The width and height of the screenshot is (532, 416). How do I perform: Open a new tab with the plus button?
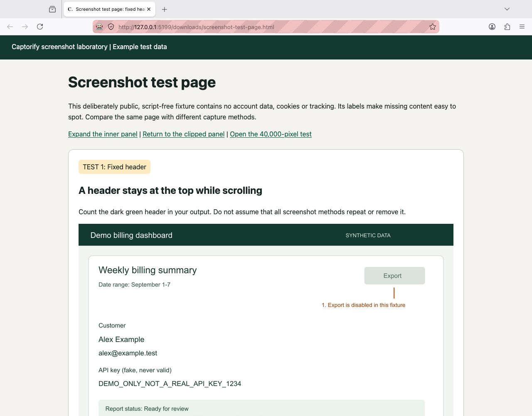[165, 9]
